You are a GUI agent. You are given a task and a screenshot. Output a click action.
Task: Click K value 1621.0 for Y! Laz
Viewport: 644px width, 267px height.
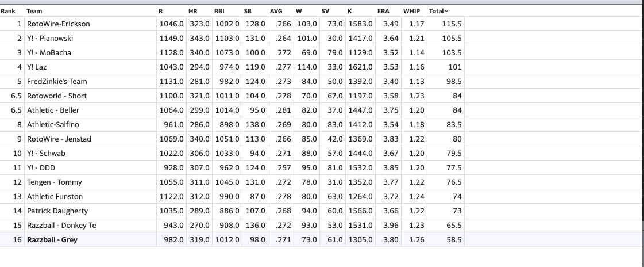point(361,67)
